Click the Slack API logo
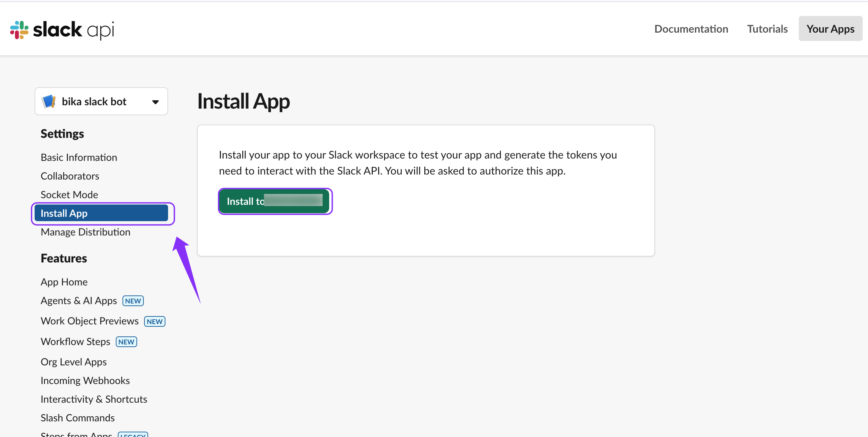Image resolution: width=868 pixels, height=437 pixels. pyautogui.click(x=62, y=30)
